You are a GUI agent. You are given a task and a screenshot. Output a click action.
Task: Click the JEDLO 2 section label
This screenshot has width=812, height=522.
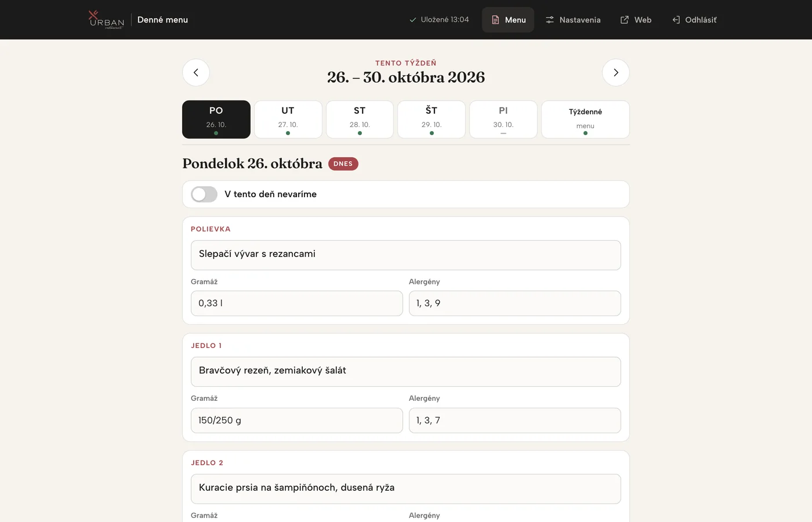207,463
